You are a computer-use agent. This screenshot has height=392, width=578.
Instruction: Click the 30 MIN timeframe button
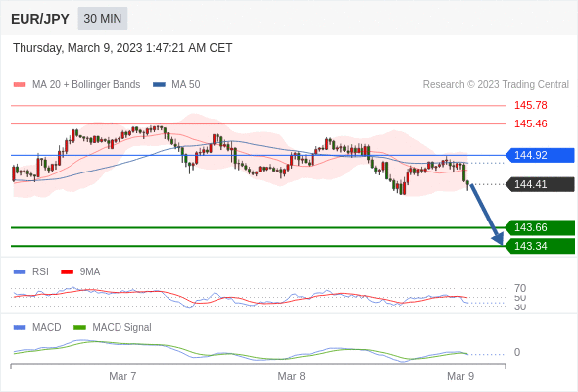[x=103, y=19]
